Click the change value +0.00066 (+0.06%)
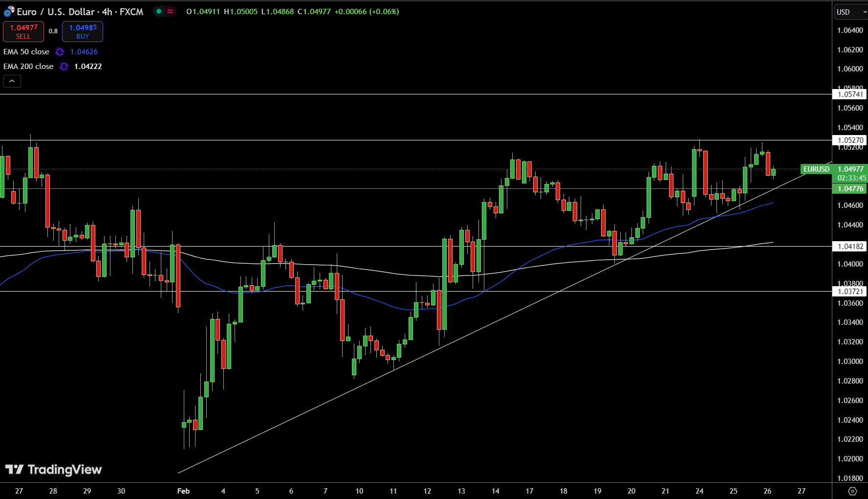Viewport: 868px width, 499px height. (x=367, y=11)
